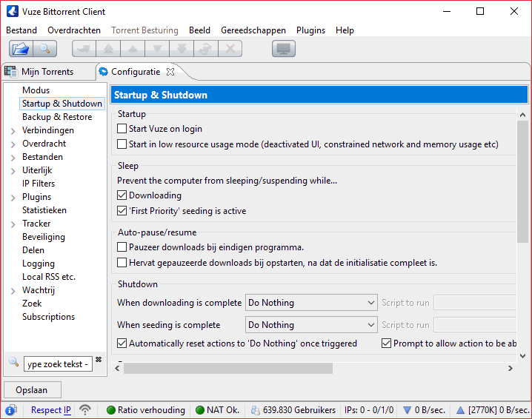Click the download speed down-arrow icon
The height and width of the screenshot is (419, 532).
[407, 410]
